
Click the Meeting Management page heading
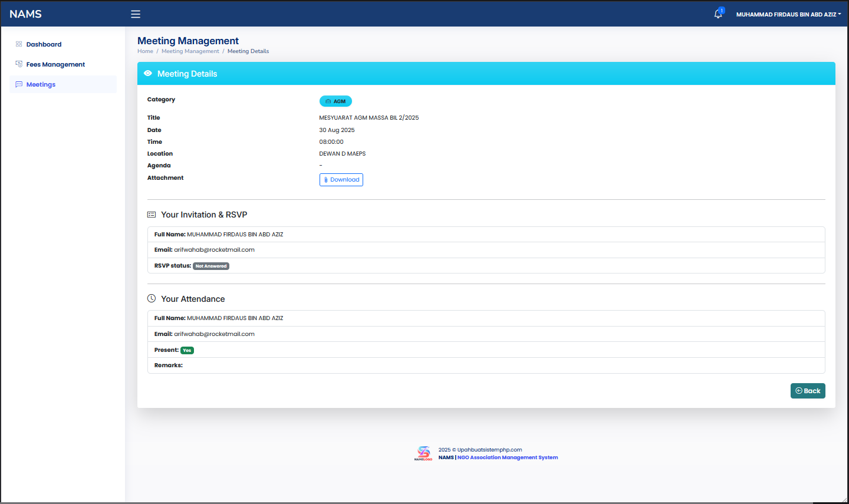pos(188,41)
